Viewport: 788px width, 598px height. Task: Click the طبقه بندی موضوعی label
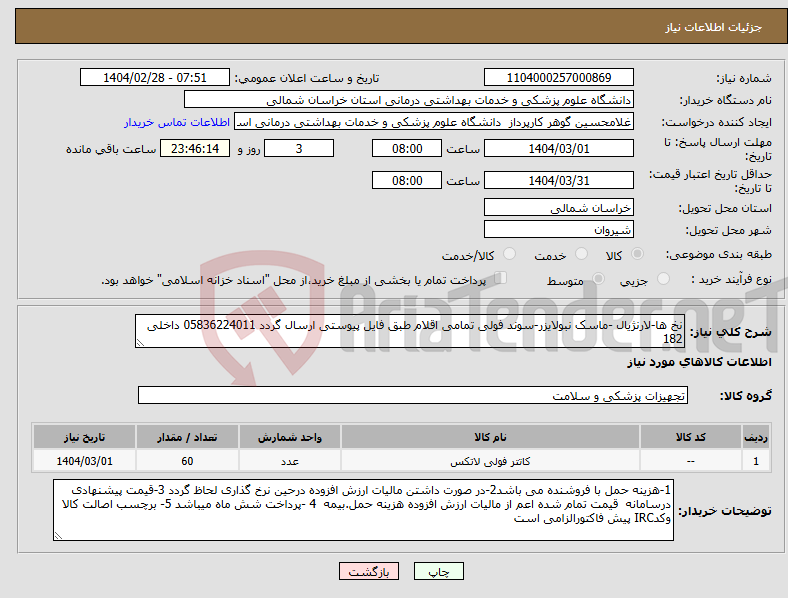pyautogui.click(x=719, y=255)
